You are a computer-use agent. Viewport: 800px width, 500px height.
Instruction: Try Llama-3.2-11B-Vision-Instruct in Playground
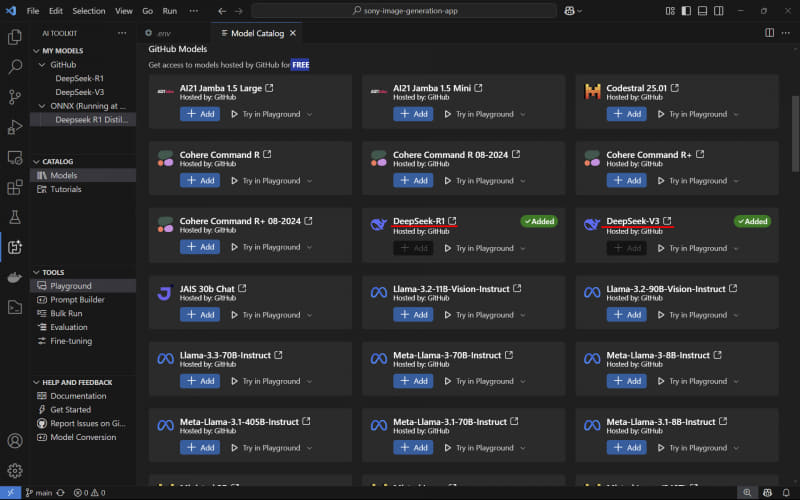tap(479, 315)
